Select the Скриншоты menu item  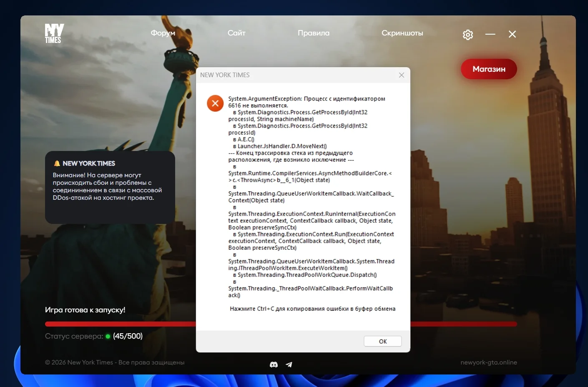pyautogui.click(x=402, y=33)
